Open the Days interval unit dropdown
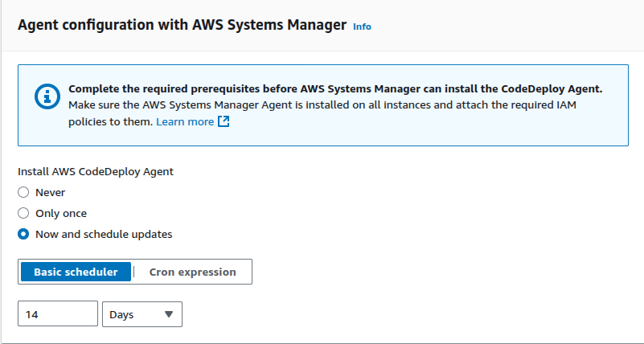The height and width of the screenshot is (344, 644). 142,315
